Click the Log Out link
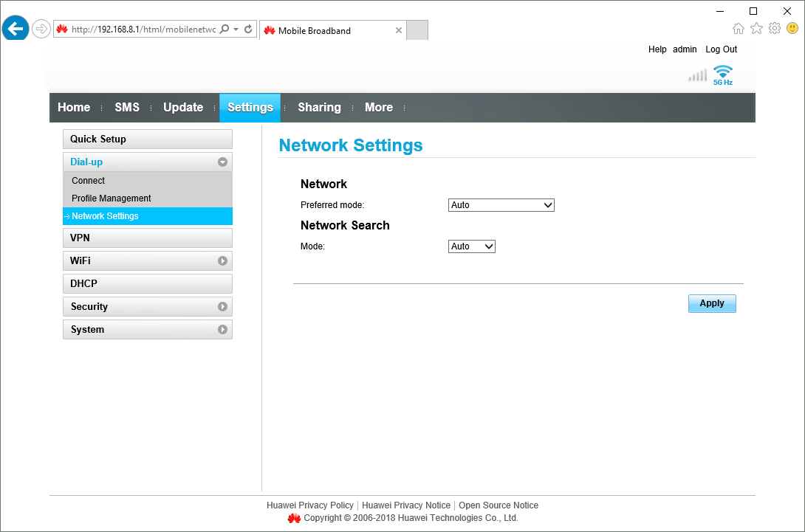The image size is (805, 532). pyautogui.click(x=721, y=49)
